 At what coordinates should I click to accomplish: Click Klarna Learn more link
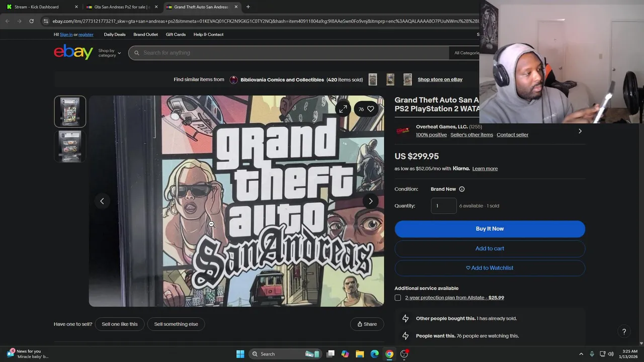pyautogui.click(x=485, y=168)
